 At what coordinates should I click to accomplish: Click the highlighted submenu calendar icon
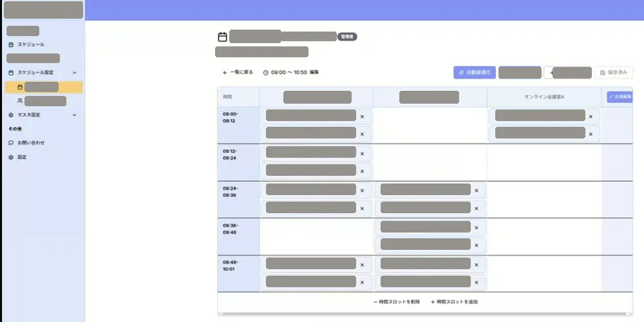tap(20, 87)
